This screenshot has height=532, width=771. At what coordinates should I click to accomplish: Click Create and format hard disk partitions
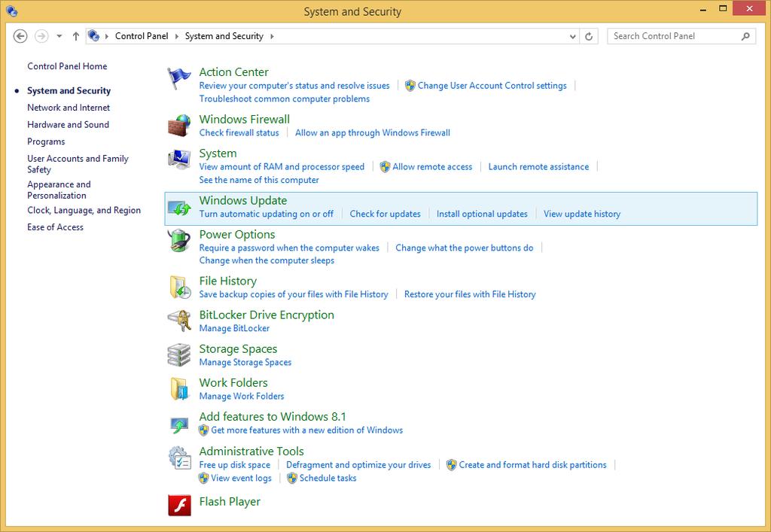pyautogui.click(x=532, y=465)
